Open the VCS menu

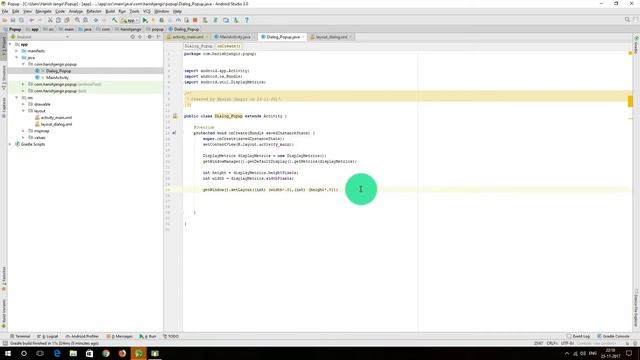147,11
